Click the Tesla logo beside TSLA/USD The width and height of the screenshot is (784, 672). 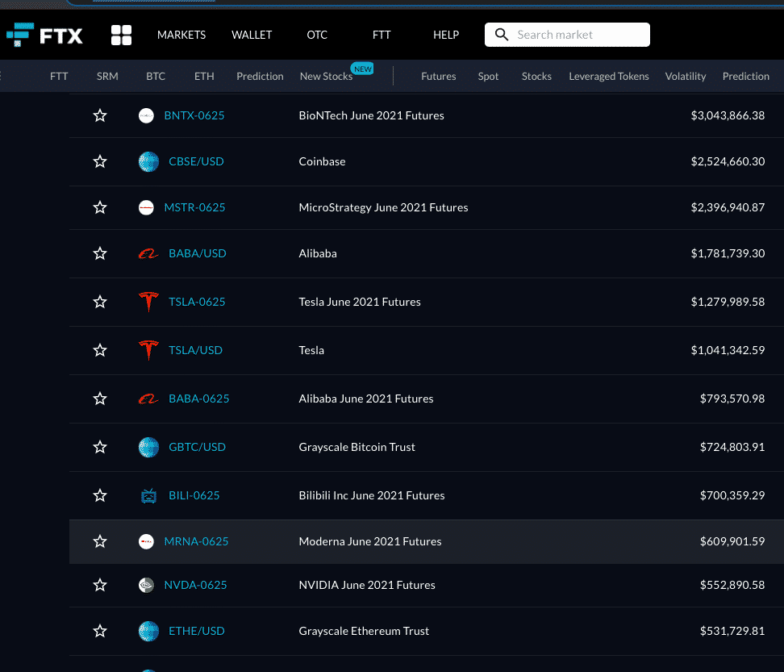148,350
